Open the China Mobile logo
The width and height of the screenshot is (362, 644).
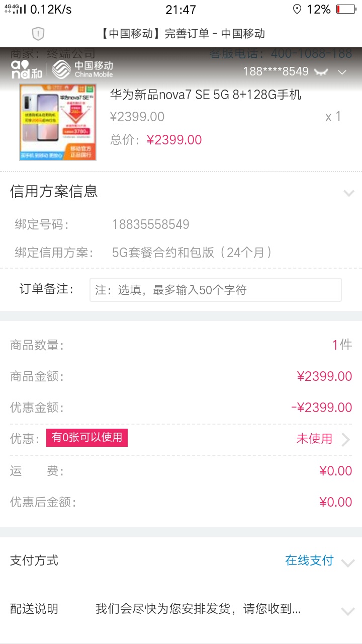(83, 70)
